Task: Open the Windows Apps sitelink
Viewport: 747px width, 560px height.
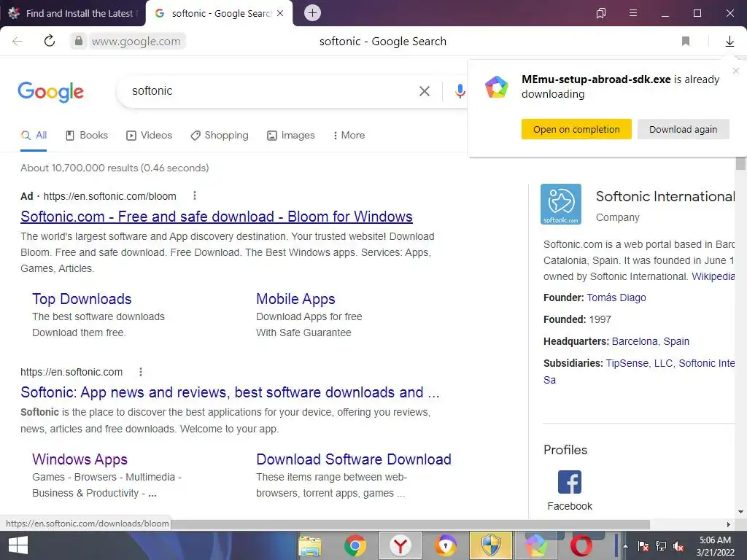Action: pos(80,459)
